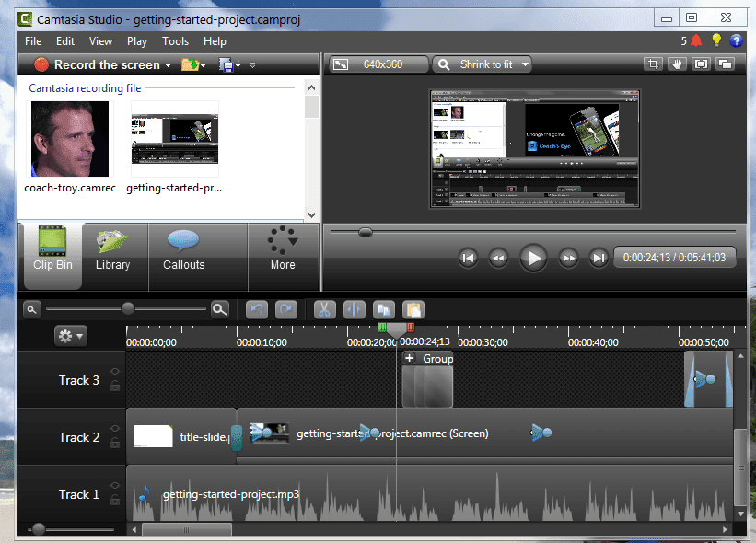Click the rewind button
This screenshot has height=543, width=756.
click(x=498, y=259)
